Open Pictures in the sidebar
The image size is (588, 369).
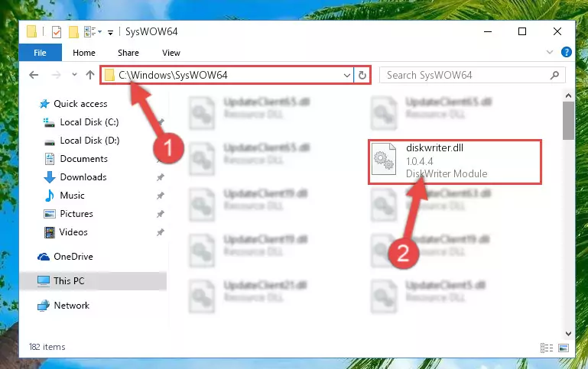76,214
